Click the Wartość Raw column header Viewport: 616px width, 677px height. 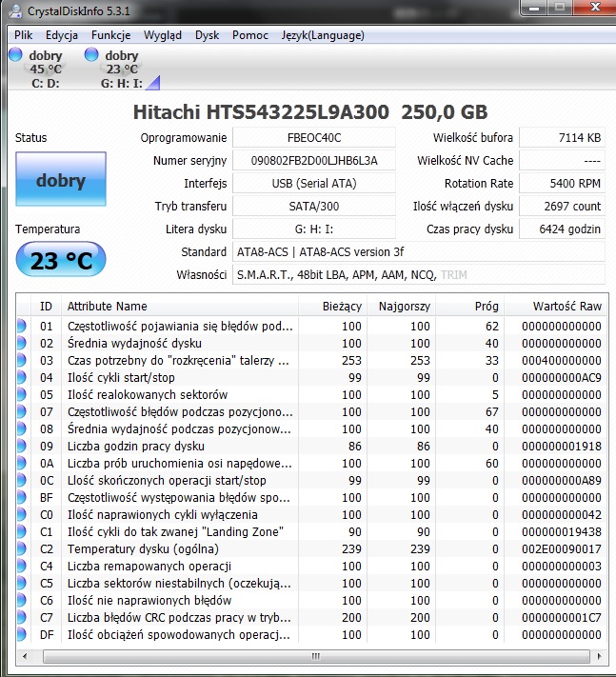[x=556, y=306]
